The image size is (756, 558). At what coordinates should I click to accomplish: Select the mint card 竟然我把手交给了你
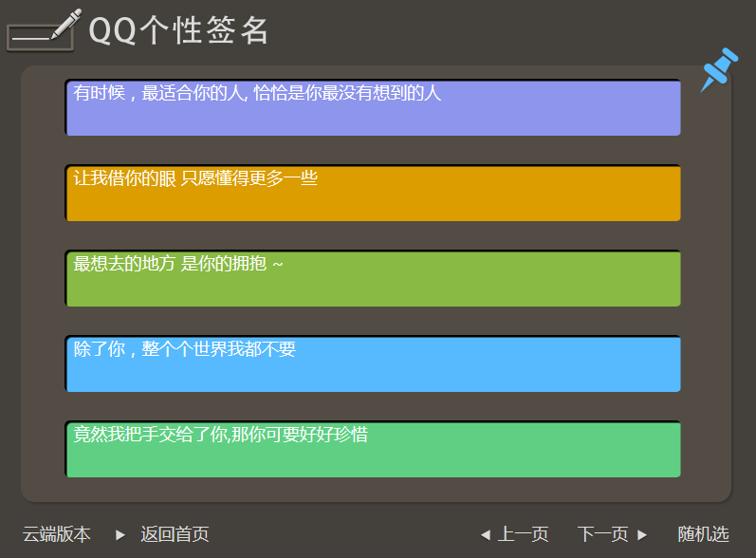coord(373,449)
